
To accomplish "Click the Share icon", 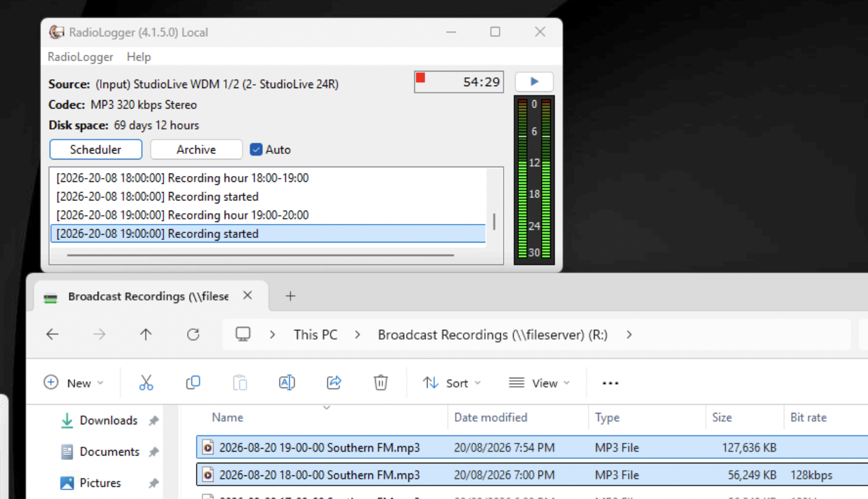I will [334, 382].
